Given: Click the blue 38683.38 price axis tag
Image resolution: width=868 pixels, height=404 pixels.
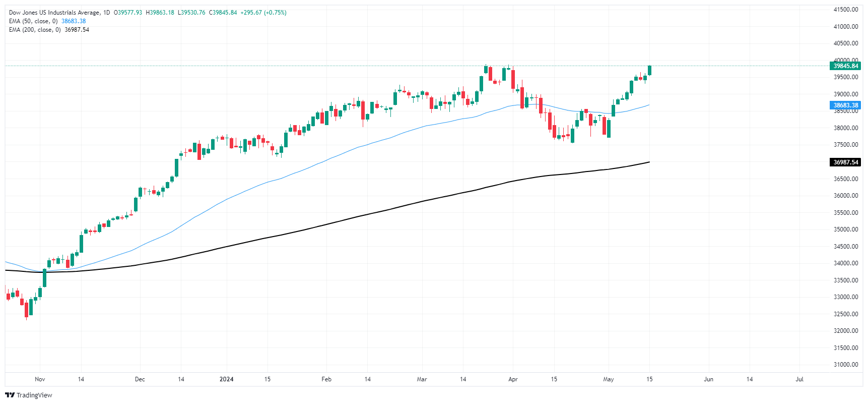Looking at the screenshot, I should (845, 105).
